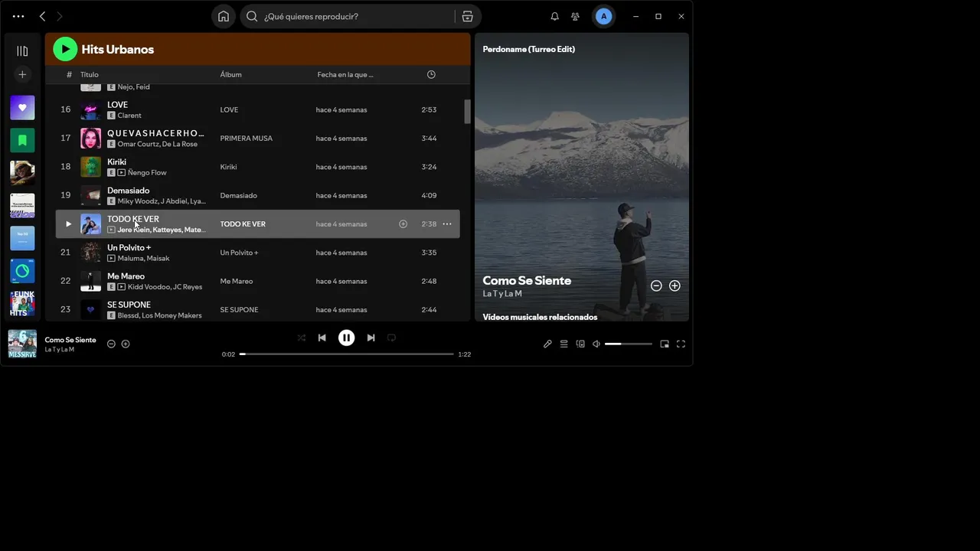Screen dimensions: 980x551
Task: Open the Browse icon in the search bar
Action: pos(467,16)
